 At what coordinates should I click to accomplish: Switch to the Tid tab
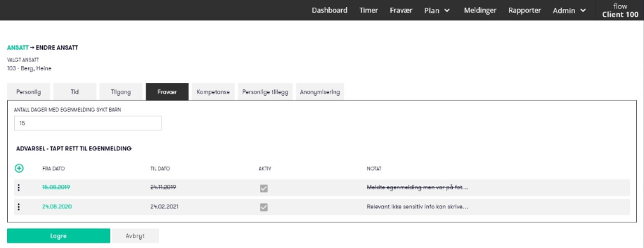click(x=75, y=92)
